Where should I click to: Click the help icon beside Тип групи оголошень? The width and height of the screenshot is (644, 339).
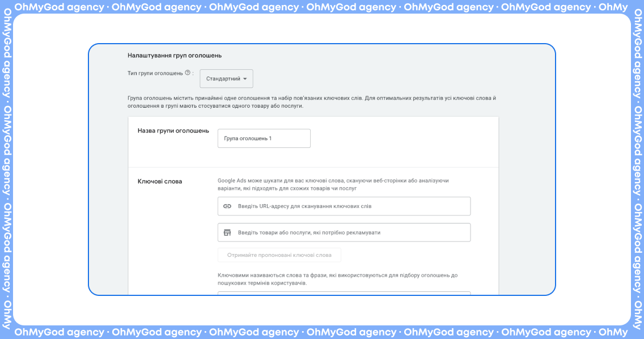click(188, 73)
